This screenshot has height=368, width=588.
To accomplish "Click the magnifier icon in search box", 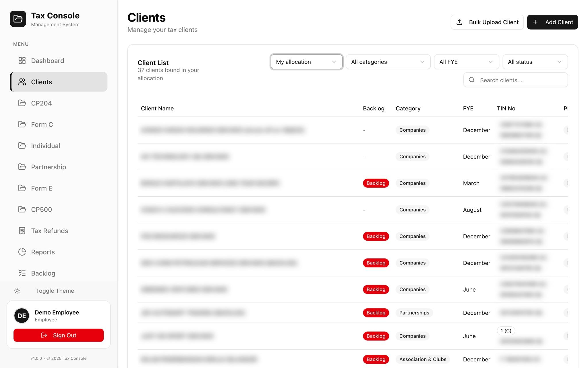I will pyautogui.click(x=471, y=80).
